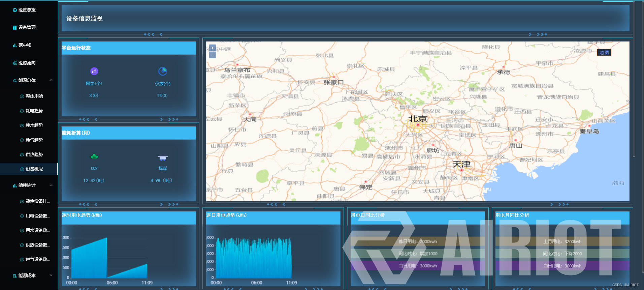Click the 用电日同比分析 panel title
644x290 pixels.
click(368, 215)
